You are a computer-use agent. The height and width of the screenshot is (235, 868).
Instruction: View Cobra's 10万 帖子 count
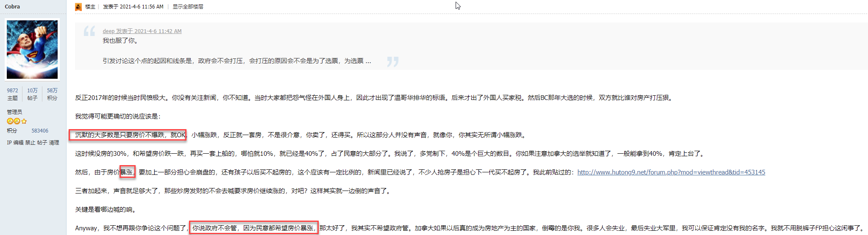[x=32, y=94]
